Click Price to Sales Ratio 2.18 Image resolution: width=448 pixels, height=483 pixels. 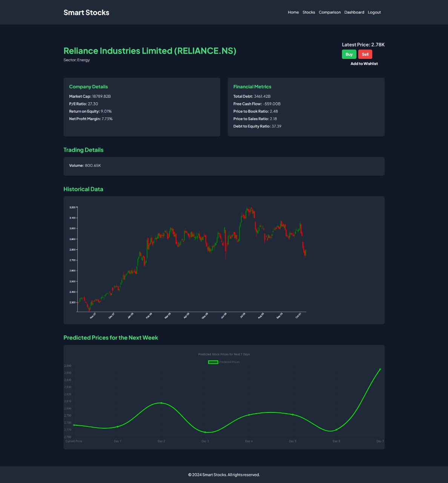255,119
